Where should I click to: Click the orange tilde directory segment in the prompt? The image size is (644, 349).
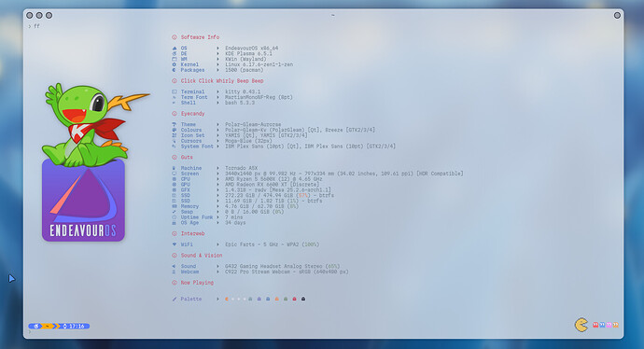point(49,326)
